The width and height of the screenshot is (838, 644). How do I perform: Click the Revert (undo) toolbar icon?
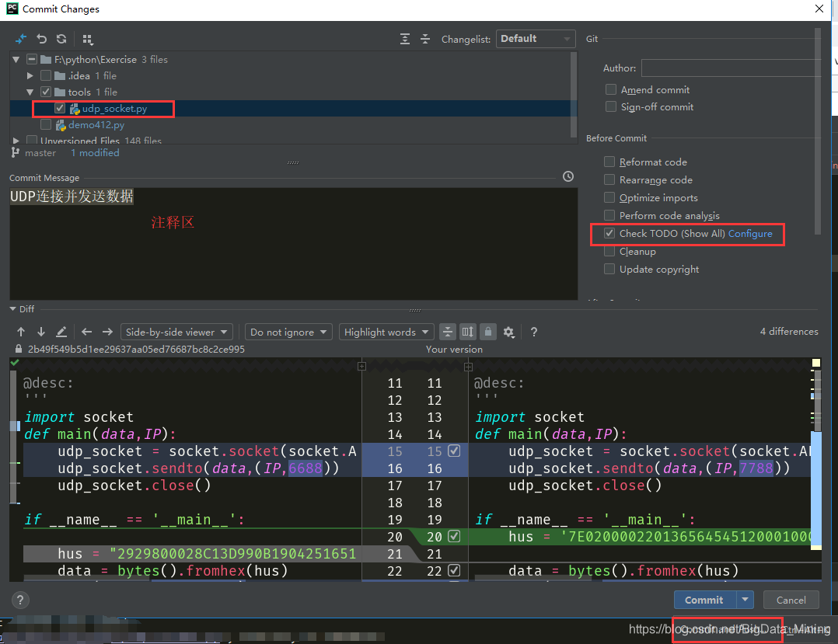(42, 39)
